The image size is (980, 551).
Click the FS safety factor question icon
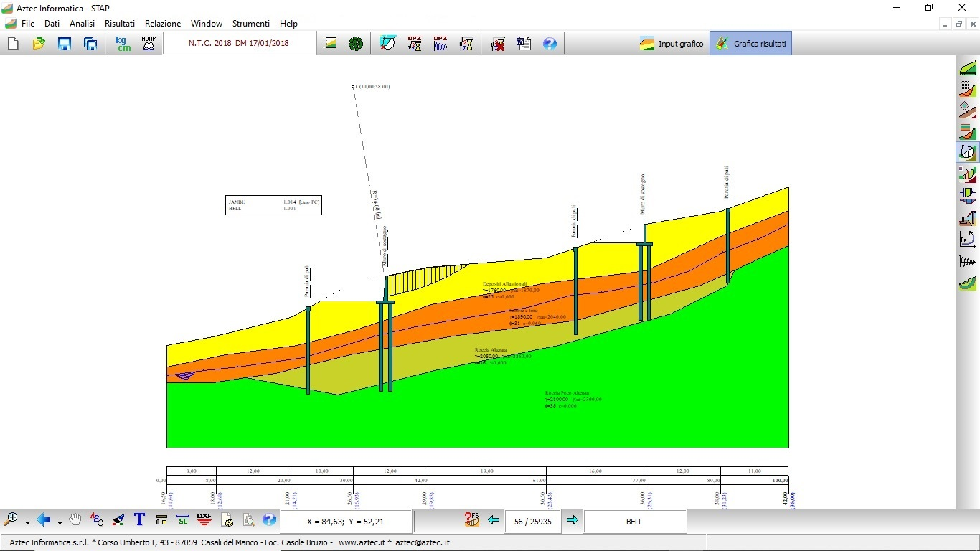(471, 519)
